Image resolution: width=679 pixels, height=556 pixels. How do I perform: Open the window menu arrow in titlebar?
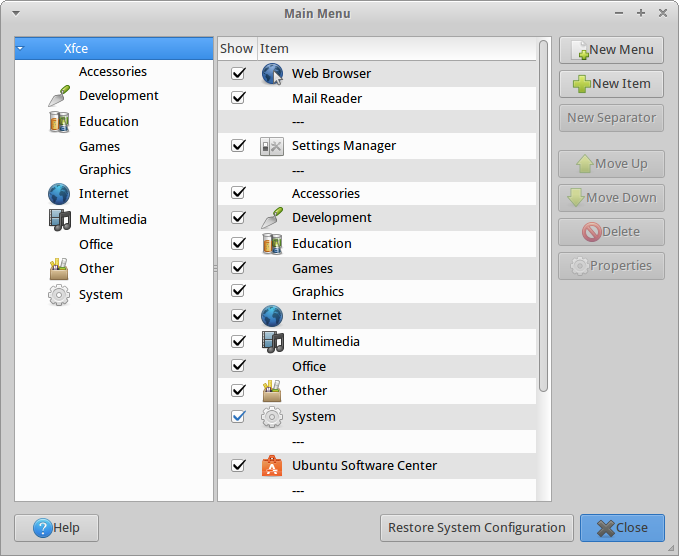(x=16, y=14)
